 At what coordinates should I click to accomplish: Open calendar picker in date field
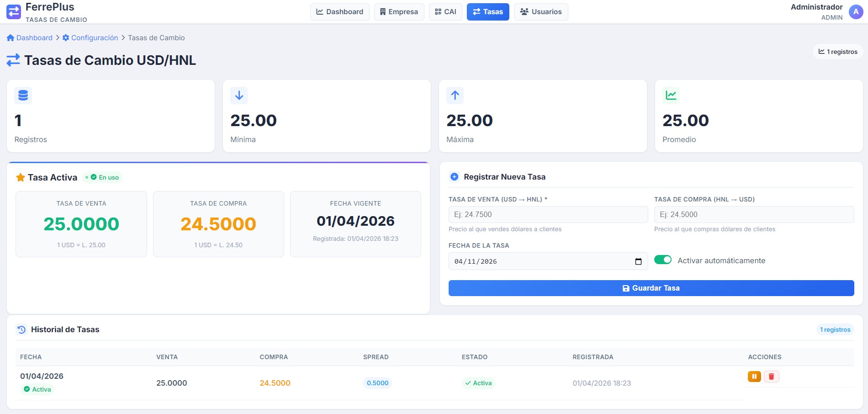(x=638, y=261)
